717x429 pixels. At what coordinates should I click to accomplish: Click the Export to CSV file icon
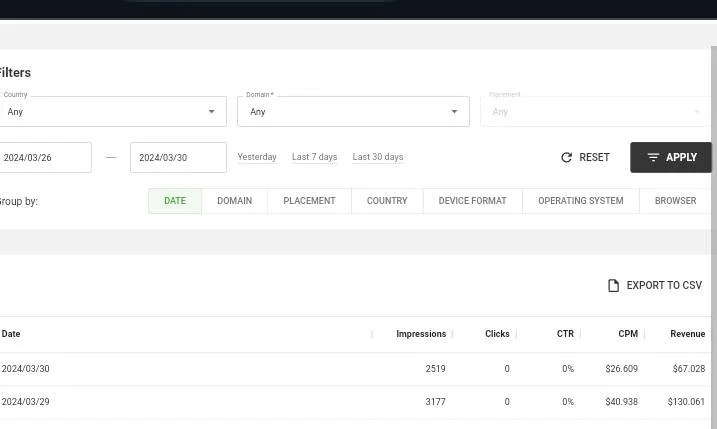click(613, 285)
